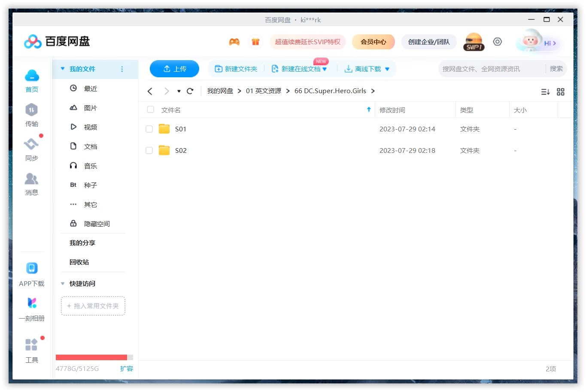The width and height of the screenshot is (586, 392).
Task: Open the settings gear icon
Action: (497, 42)
